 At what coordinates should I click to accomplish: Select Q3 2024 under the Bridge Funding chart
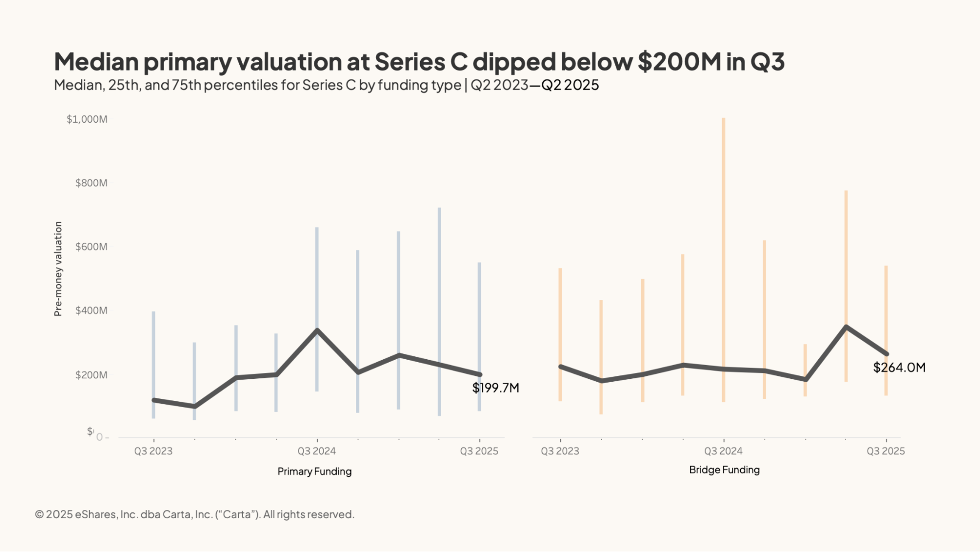(x=723, y=451)
